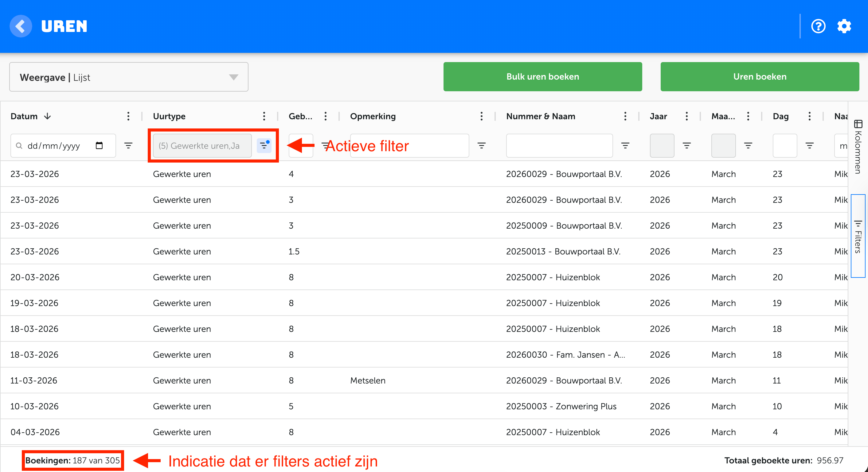Sort by the Uurtype column header
This screenshot has width=868, height=472.
(169, 116)
